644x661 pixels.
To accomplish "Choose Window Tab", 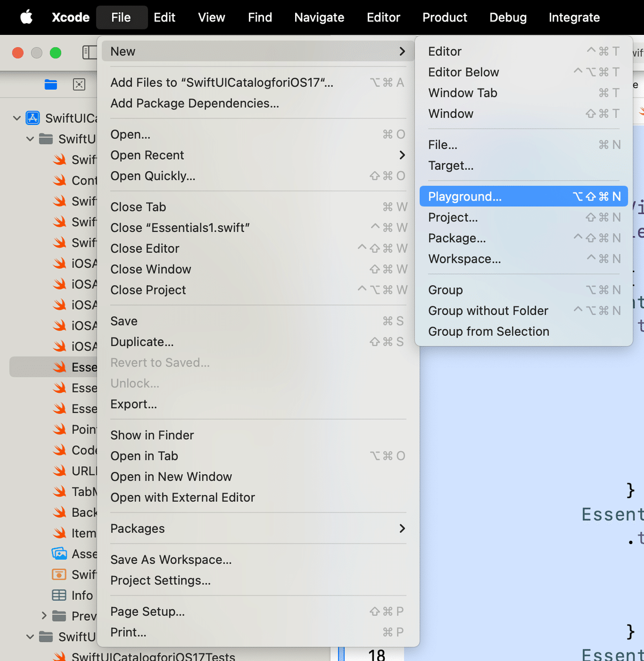I will click(524, 93).
